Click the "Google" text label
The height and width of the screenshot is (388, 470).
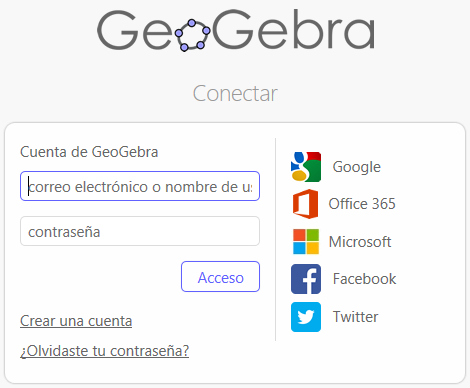pyautogui.click(x=356, y=167)
